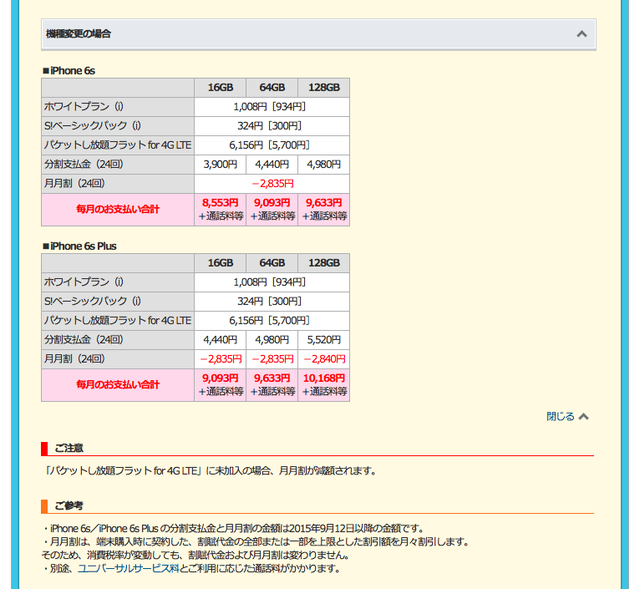640x589 pixels.
Task: Click 4,440円 installment in iPhone 6s table
Action: point(272,164)
